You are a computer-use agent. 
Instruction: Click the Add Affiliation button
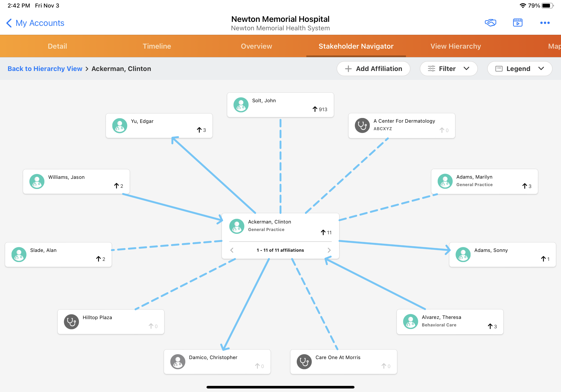[x=373, y=69]
